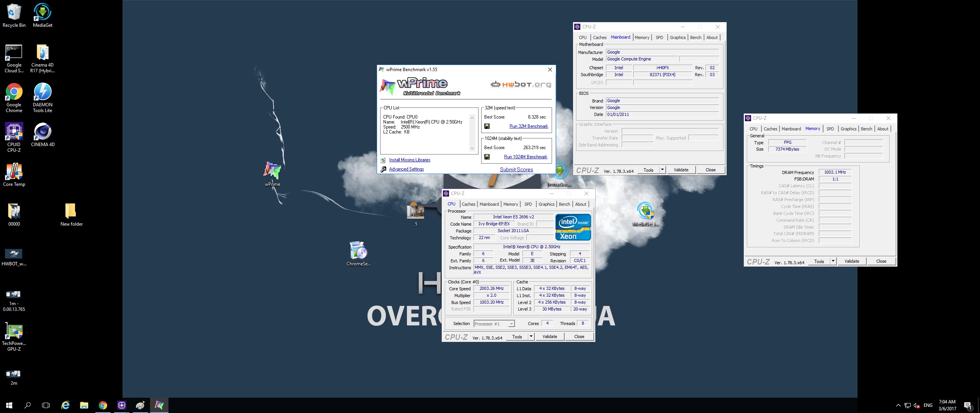Switch to About tab in CPU-Z Memory window
The image size is (980, 413).
coord(883,129)
